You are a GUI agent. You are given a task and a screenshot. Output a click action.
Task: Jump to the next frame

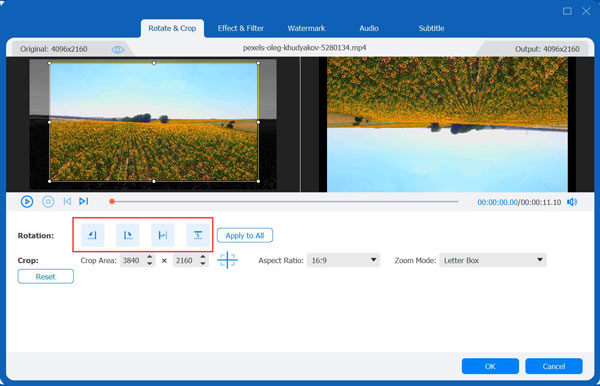83,201
